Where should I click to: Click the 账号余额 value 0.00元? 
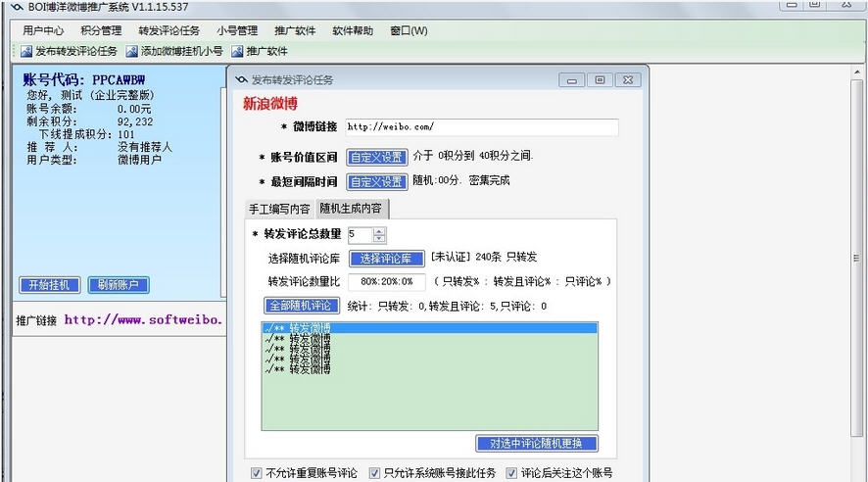coord(134,109)
